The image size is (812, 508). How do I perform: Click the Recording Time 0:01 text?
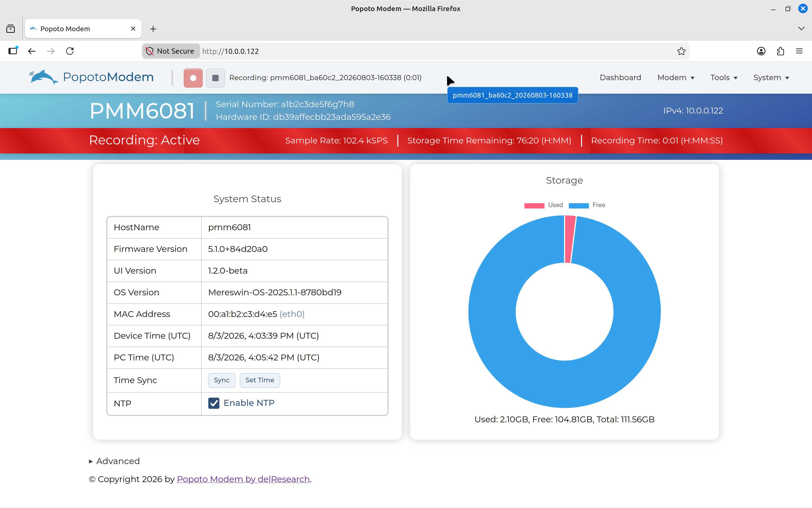pos(657,140)
